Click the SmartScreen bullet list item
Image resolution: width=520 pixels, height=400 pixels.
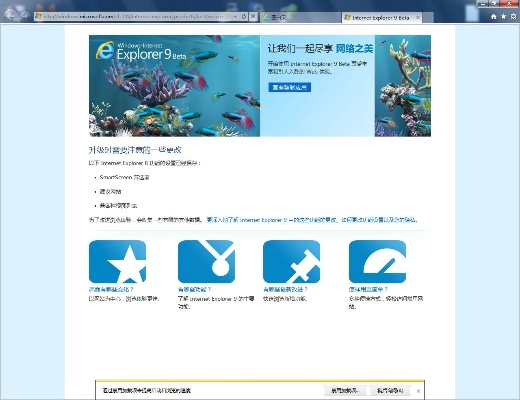click(x=124, y=177)
